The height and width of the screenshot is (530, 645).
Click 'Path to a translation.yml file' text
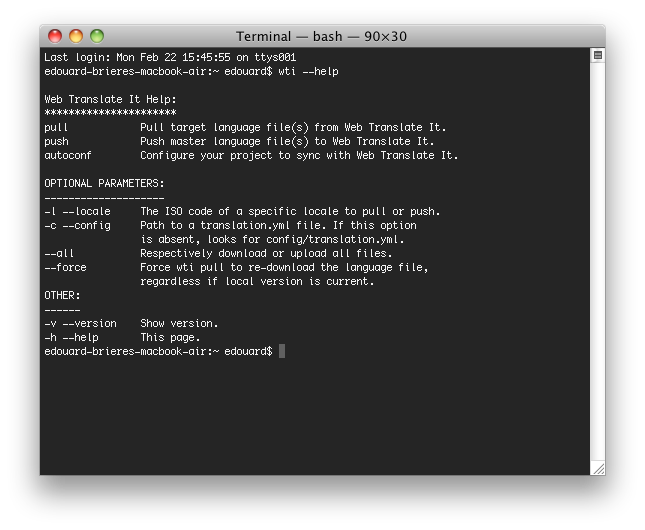click(278, 225)
